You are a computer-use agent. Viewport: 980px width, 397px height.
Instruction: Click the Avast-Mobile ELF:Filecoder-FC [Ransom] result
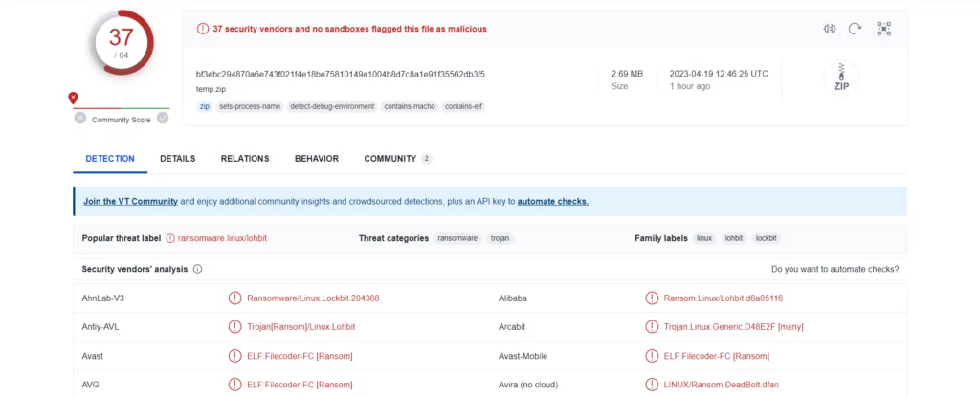tap(716, 356)
